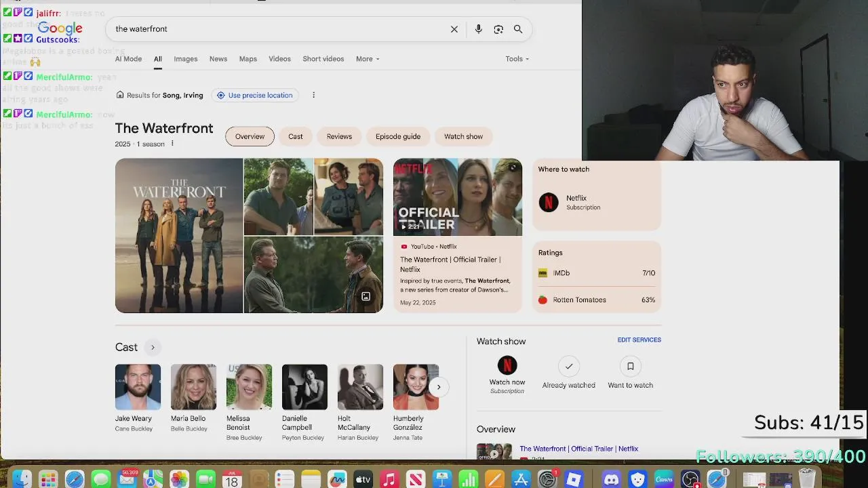
Task: Expand the Cast section chevron
Action: pyautogui.click(x=153, y=348)
